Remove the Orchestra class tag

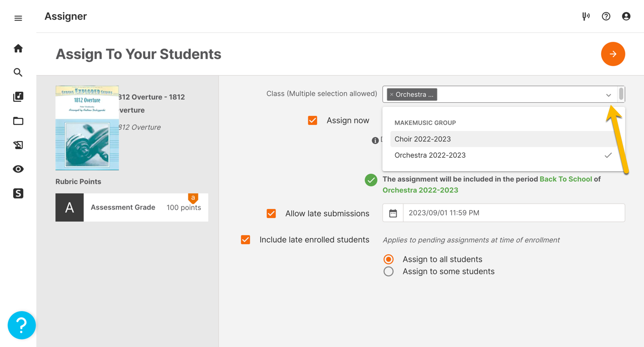click(392, 95)
